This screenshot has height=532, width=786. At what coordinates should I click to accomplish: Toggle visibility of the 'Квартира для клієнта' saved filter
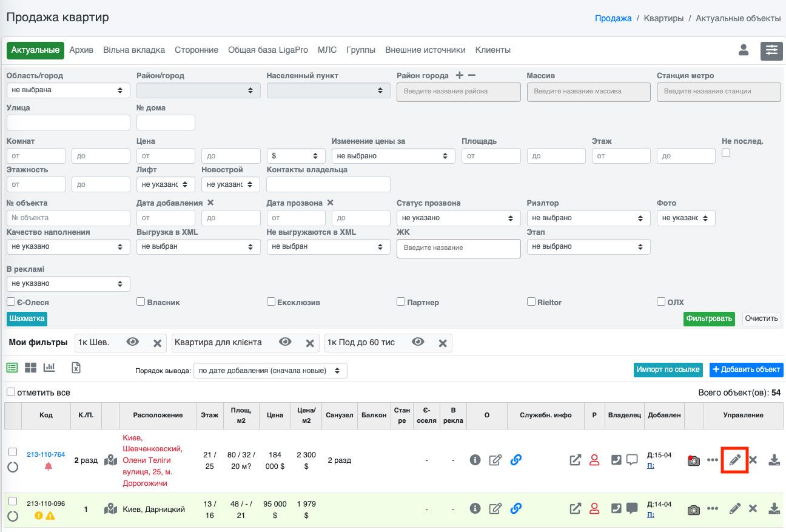(x=285, y=342)
